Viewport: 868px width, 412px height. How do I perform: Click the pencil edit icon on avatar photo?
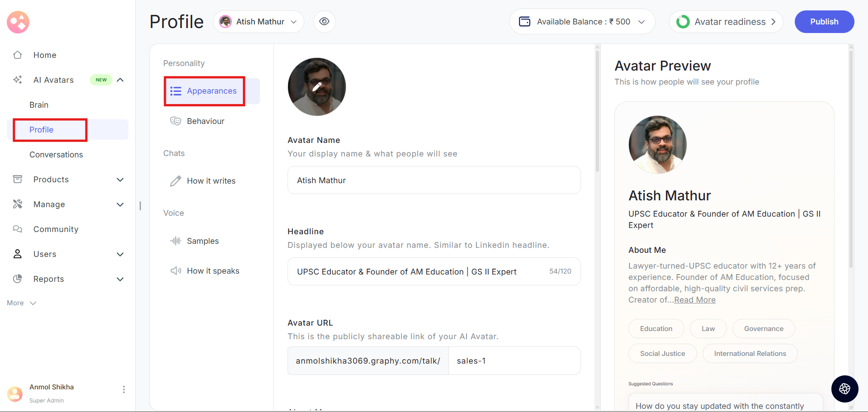[317, 86]
